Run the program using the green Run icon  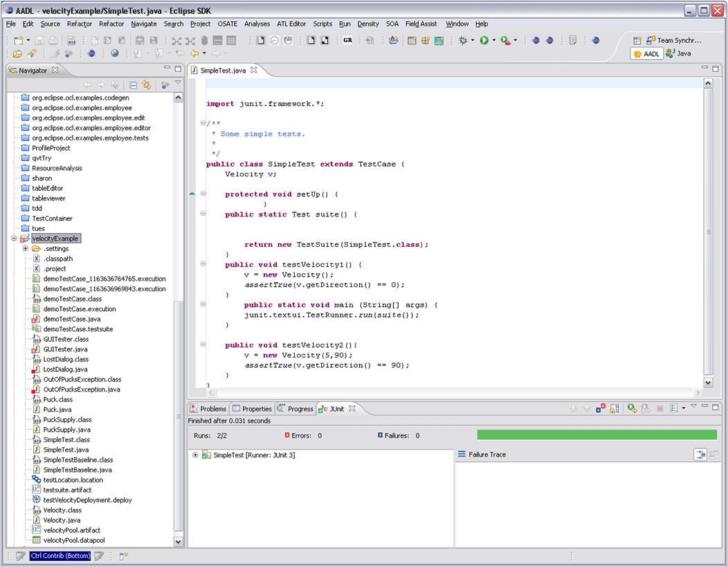point(484,40)
